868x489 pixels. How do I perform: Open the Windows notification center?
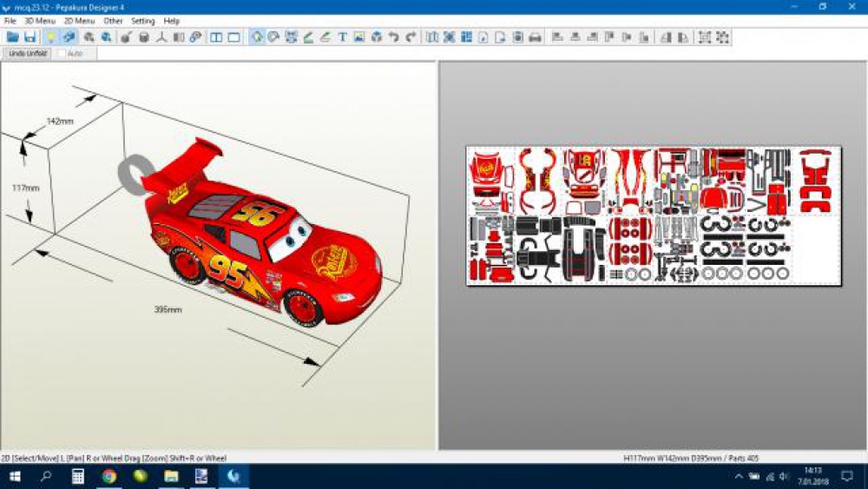(x=847, y=476)
